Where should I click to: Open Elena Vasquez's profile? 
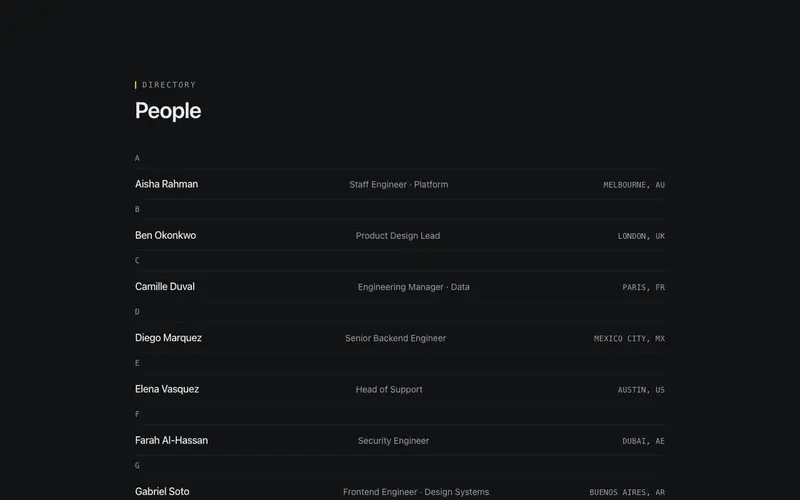[x=400, y=389]
